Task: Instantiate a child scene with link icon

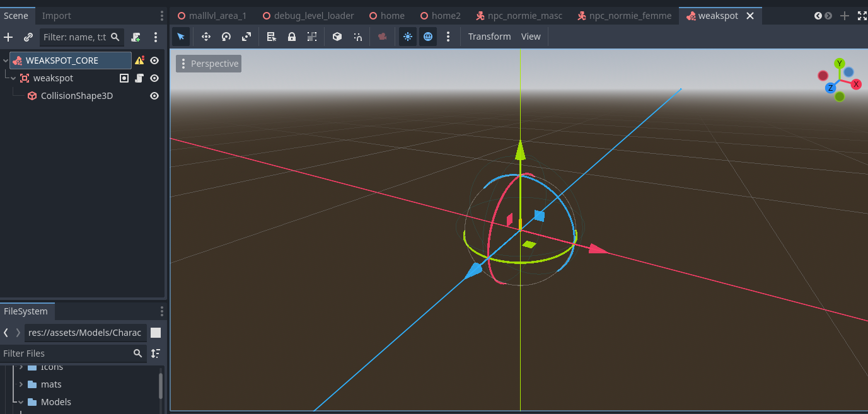Action: [28, 37]
